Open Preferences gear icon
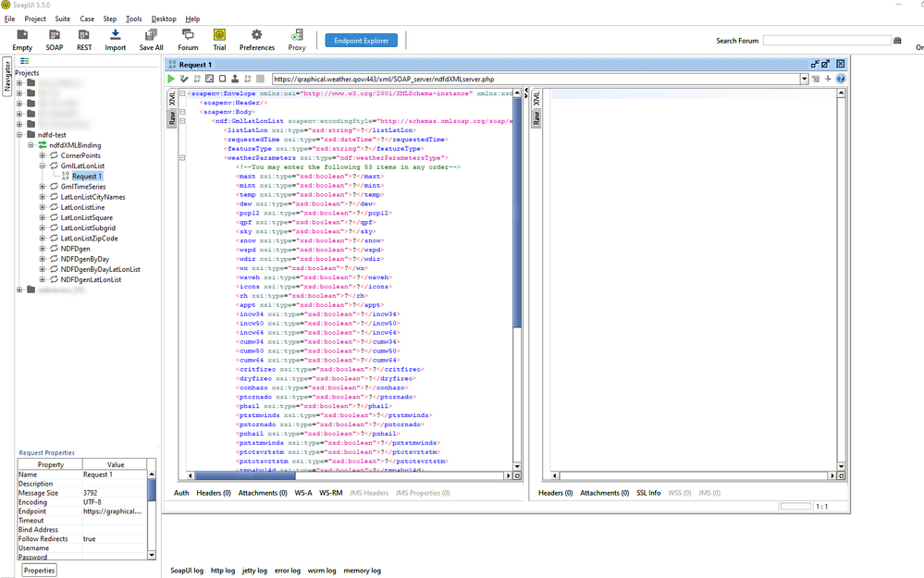924x578 pixels. pyautogui.click(x=257, y=40)
